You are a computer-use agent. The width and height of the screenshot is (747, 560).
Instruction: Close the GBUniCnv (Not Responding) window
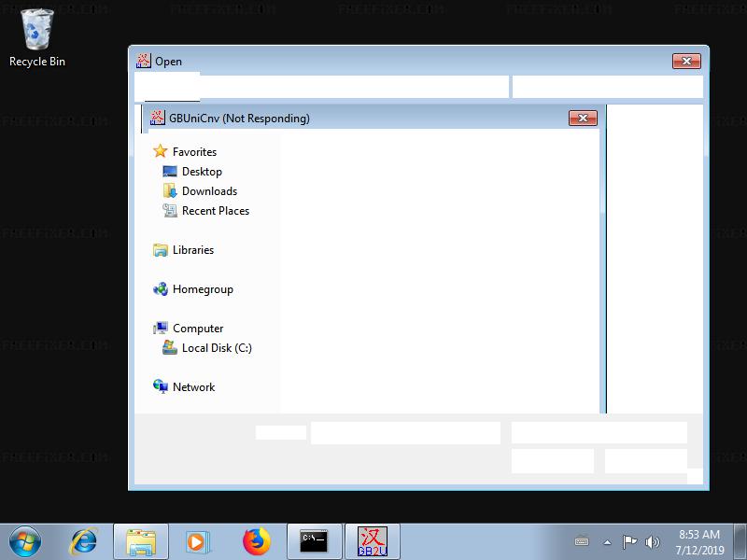point(583,119)
